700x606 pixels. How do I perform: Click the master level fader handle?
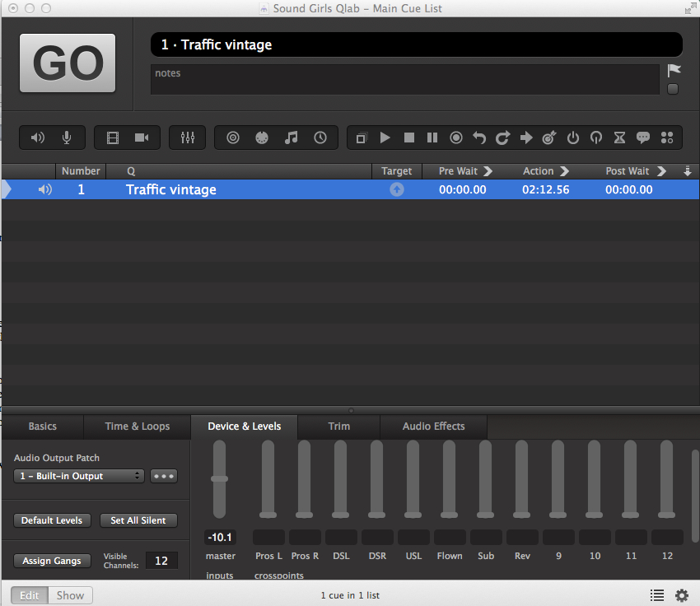(219, 478)
